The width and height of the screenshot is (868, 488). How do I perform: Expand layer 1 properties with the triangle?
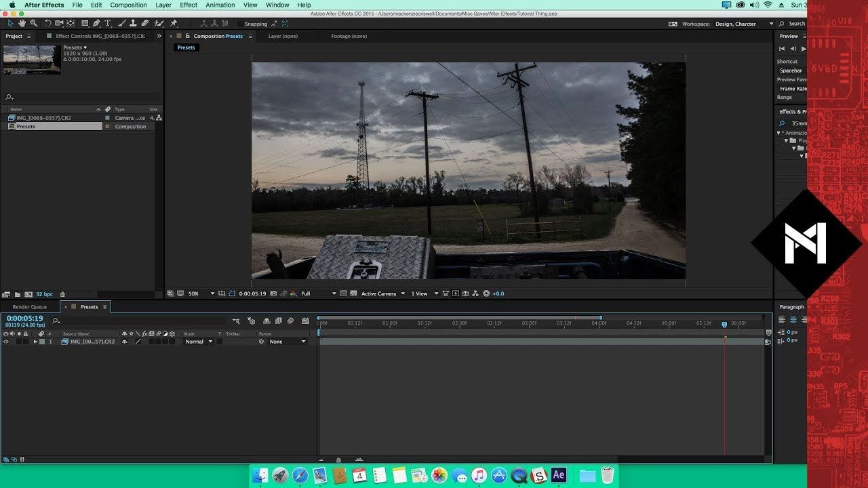pos(35,342)
